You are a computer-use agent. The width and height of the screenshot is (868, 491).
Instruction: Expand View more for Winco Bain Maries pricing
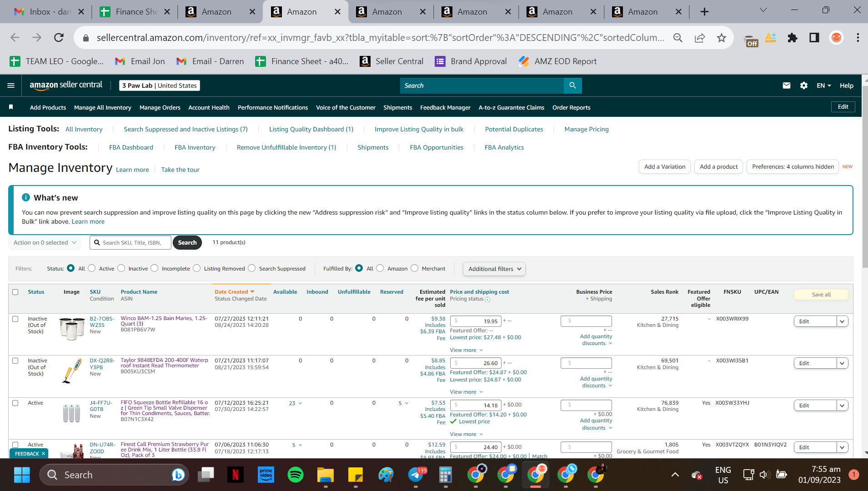[467, 350]
